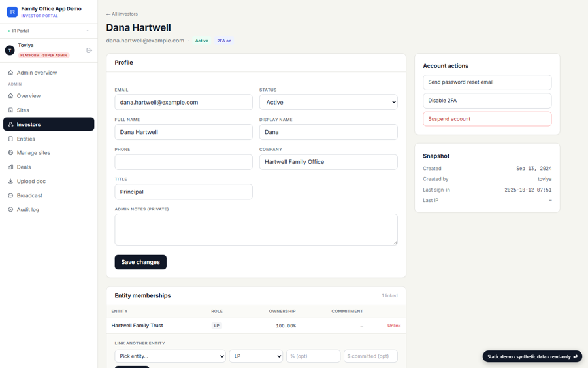Click the IR logo icon

pos(12,12)
